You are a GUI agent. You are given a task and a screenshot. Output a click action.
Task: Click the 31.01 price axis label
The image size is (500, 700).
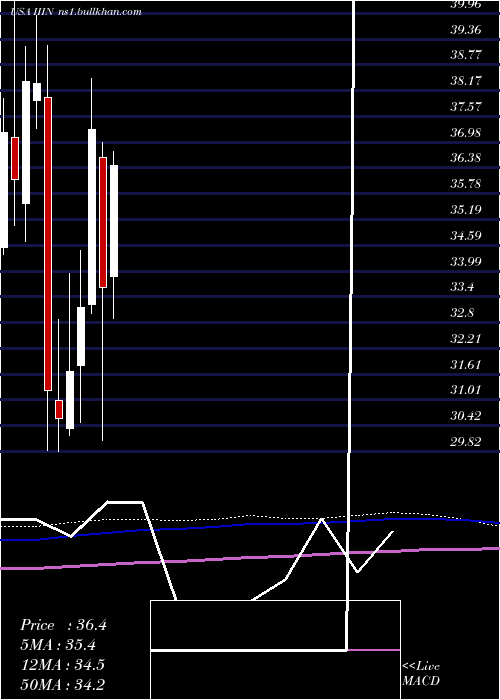(465, 390)
